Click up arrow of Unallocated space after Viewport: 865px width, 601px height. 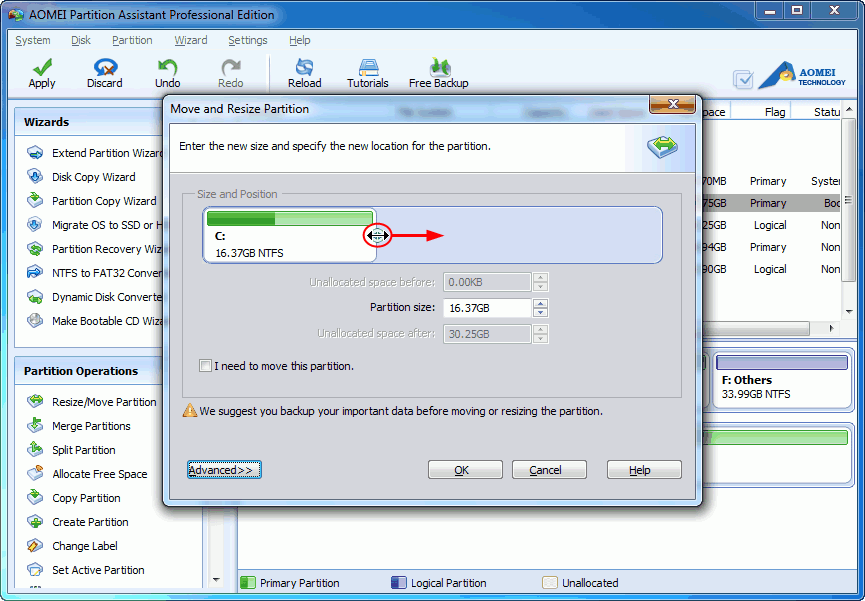click(541, 329)
